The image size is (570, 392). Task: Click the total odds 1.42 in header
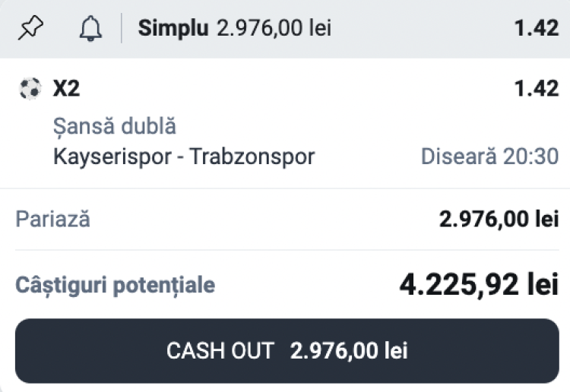(537, 29)
